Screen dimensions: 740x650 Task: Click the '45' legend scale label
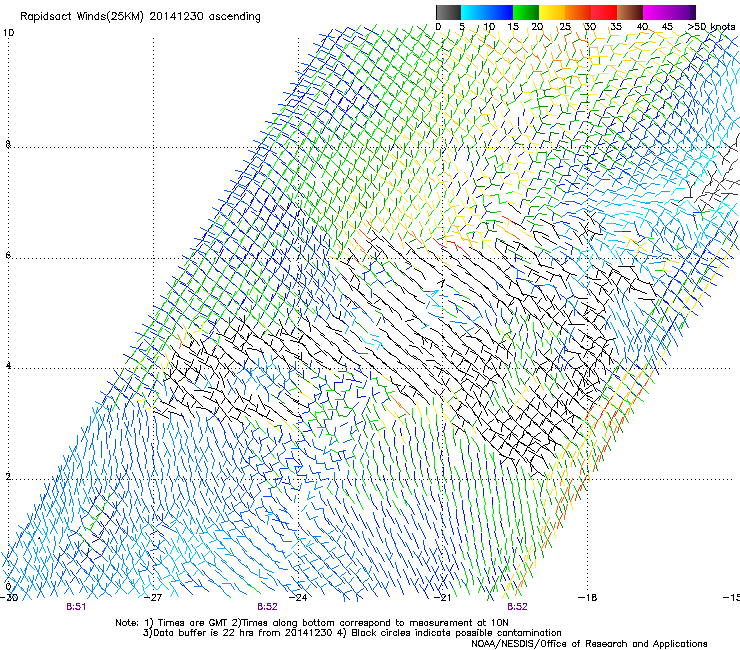tap(667, 26)
